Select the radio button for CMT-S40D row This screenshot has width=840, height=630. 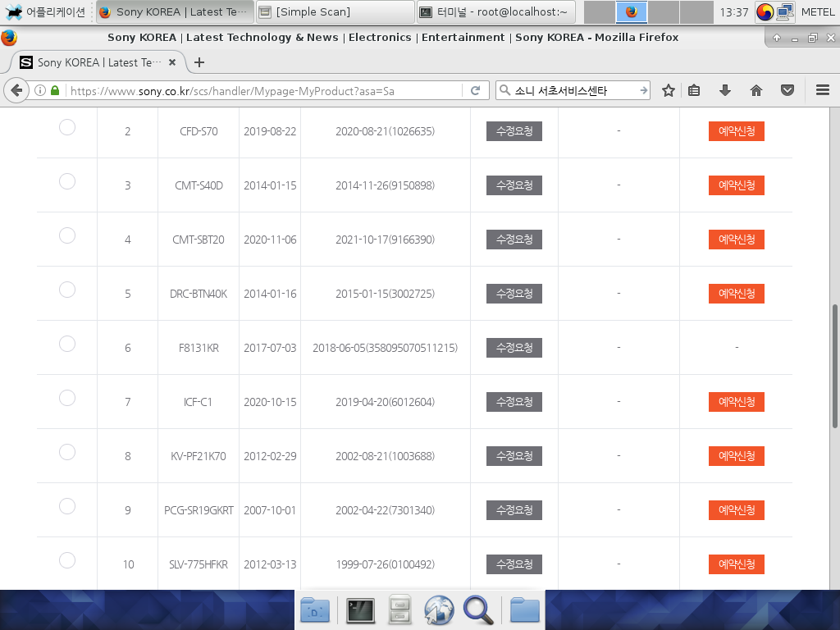[x=67, y=181]
